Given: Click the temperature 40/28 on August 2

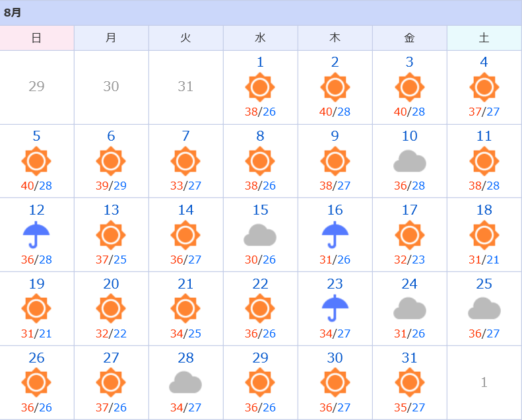Looking at the screenshot, I should click(335, 112).
